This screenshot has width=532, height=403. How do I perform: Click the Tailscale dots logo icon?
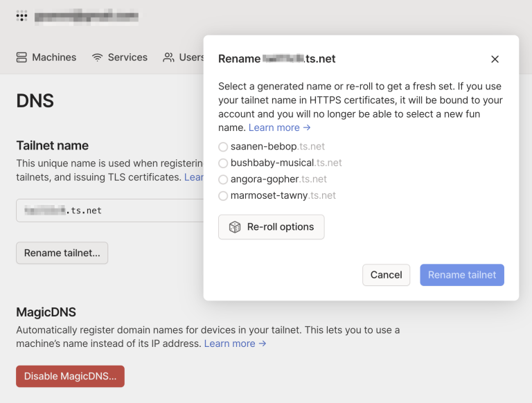click(x=21, y=16)
